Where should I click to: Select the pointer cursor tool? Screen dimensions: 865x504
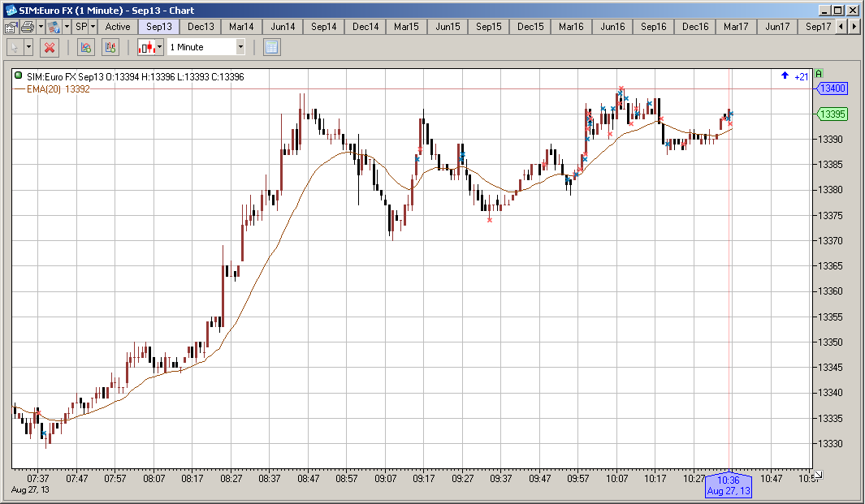[x=15, y=47]
